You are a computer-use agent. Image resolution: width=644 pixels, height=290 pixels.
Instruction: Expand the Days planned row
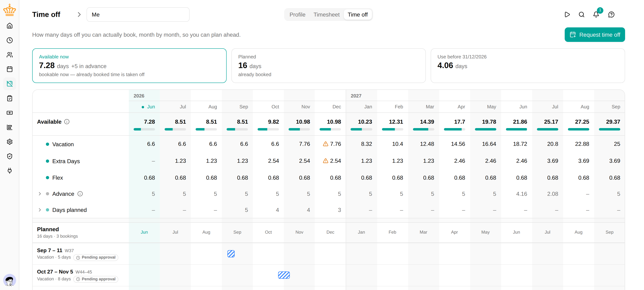40,210
